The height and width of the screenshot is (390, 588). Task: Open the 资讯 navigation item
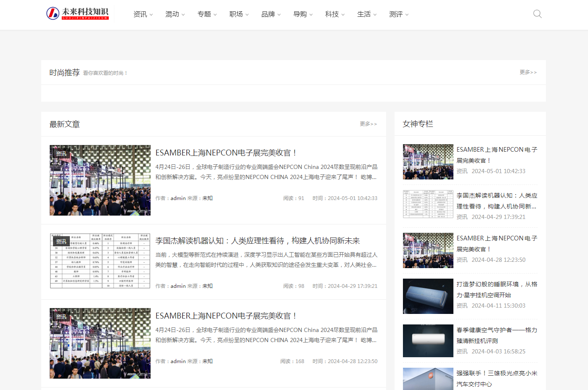(140, 14)
